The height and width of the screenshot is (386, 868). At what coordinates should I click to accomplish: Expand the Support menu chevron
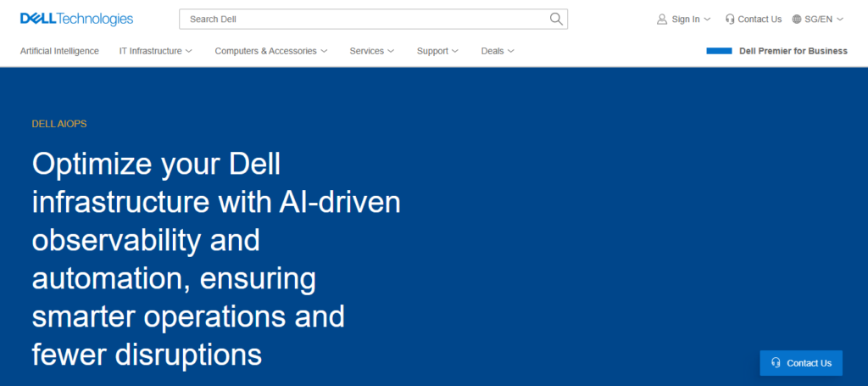(455, 51)
